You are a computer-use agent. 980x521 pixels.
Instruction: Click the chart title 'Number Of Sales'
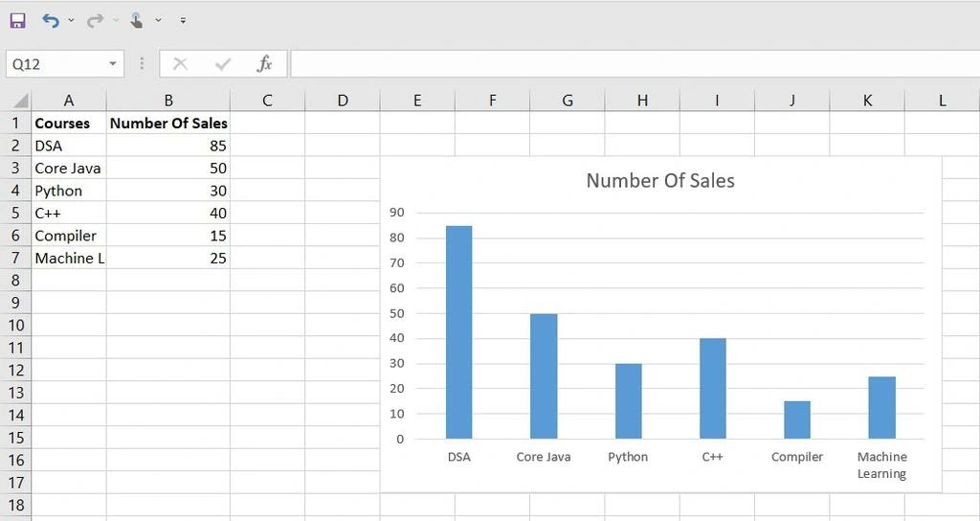pos(660,181)
